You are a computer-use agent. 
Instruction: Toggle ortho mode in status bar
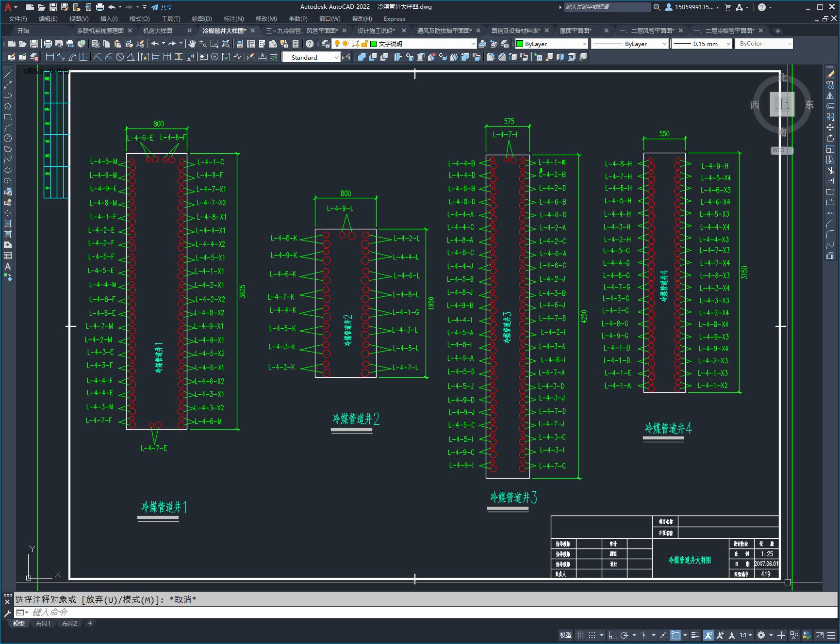[x=612, y=635]
